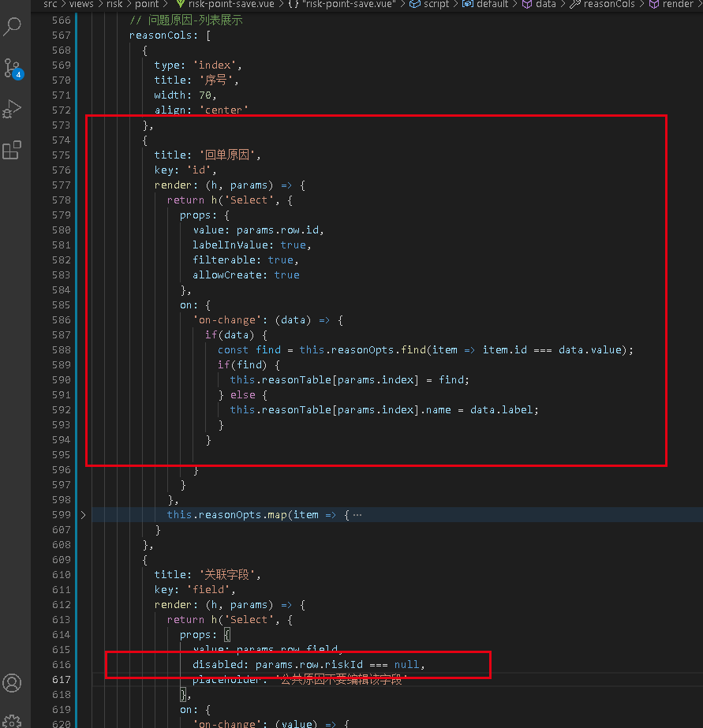
Task: Click the 'disabled' property on line 616
Action: (218, 665)
